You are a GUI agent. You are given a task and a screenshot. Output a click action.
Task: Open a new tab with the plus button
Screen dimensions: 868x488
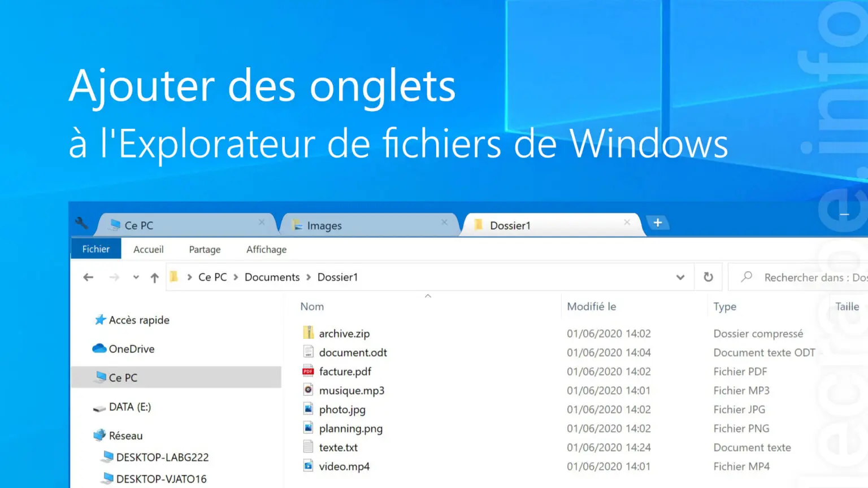pyautogui.click(x=657, y=223)
